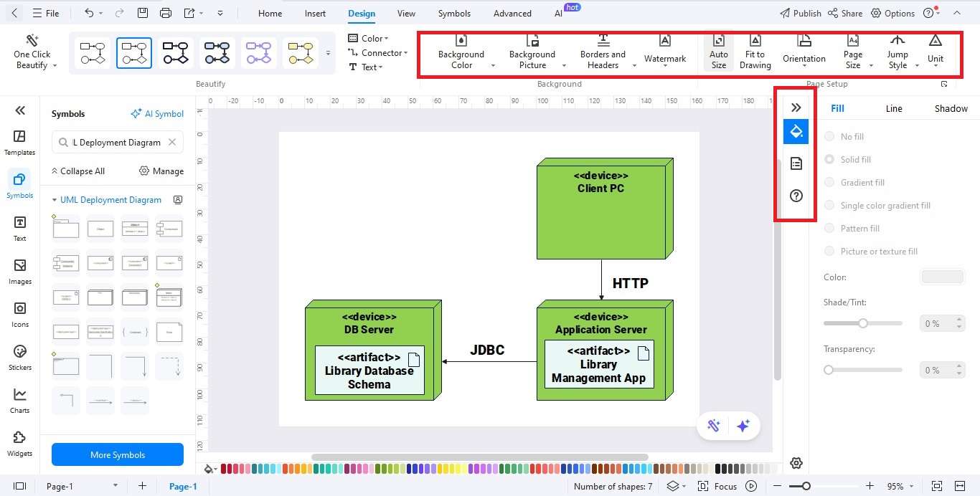Select the Fill bucket icon in the format panel
The height and width of the screenshot is (496, 980).
pos(796,132)
